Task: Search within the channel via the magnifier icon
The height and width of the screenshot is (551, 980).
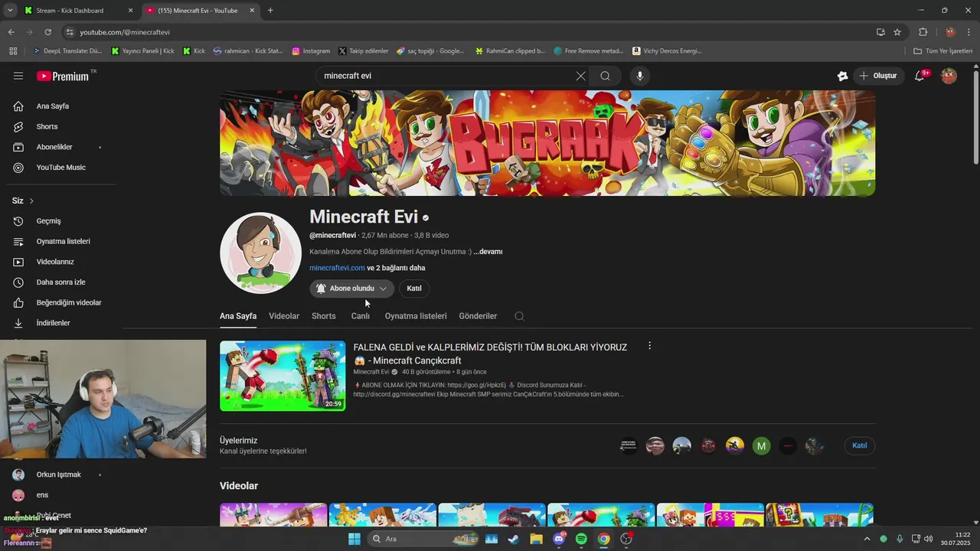Action: coord(519,316)
